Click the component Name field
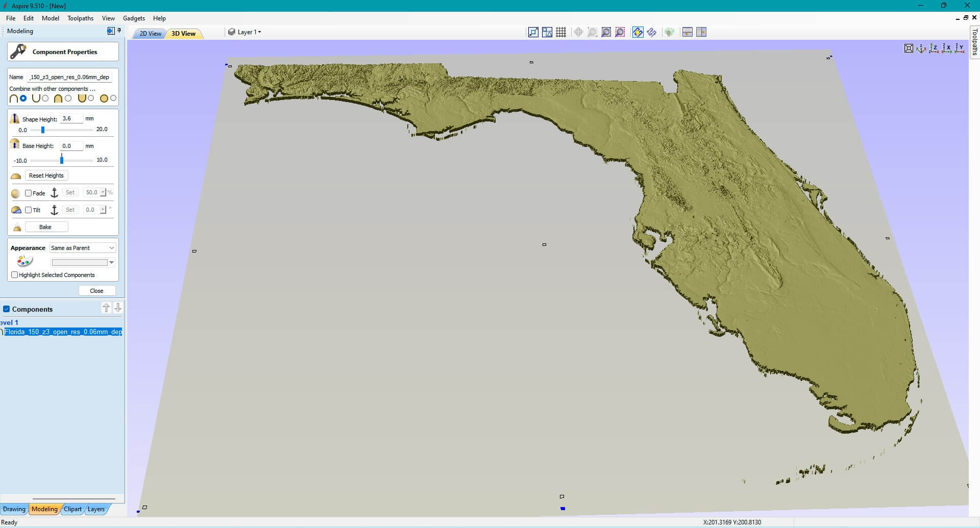 69,77
